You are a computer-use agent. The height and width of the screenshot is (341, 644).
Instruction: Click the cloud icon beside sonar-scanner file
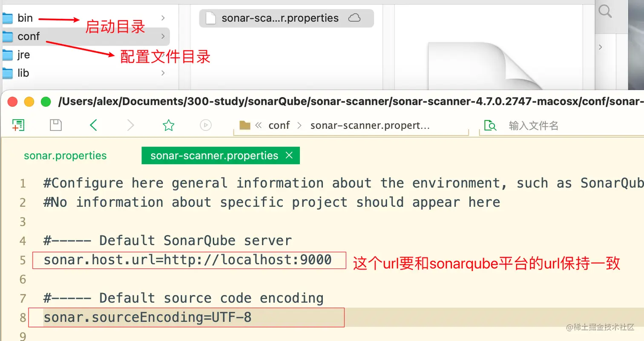click(x=354, y=18)
